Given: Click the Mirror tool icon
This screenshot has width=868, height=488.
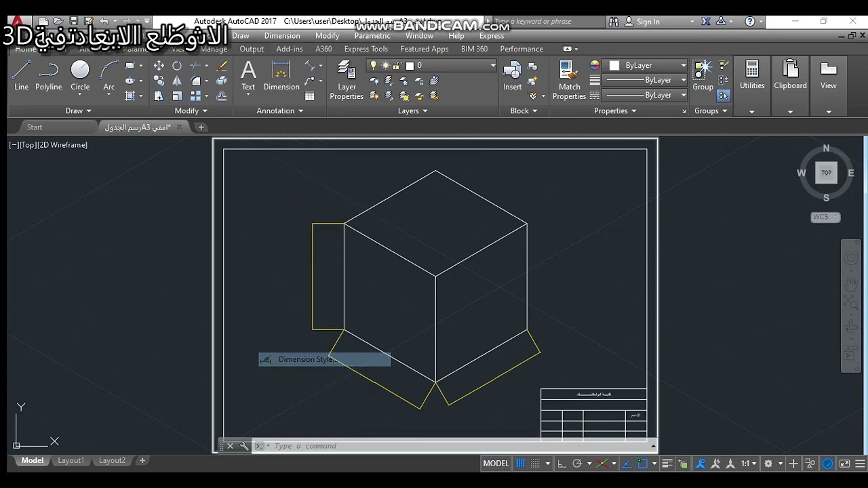Looking at the screenshot, I should tap(177, 81).
